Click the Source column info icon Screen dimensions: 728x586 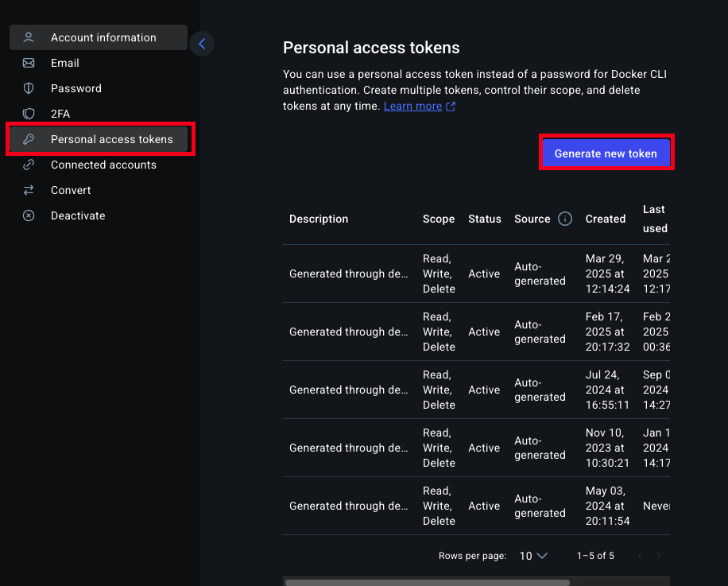click(x=565, y=219)
